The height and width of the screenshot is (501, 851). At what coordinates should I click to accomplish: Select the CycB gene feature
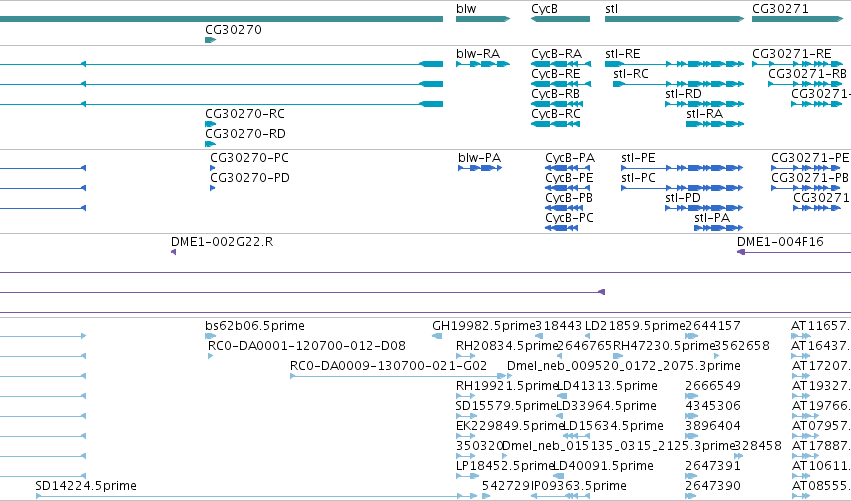560,19
